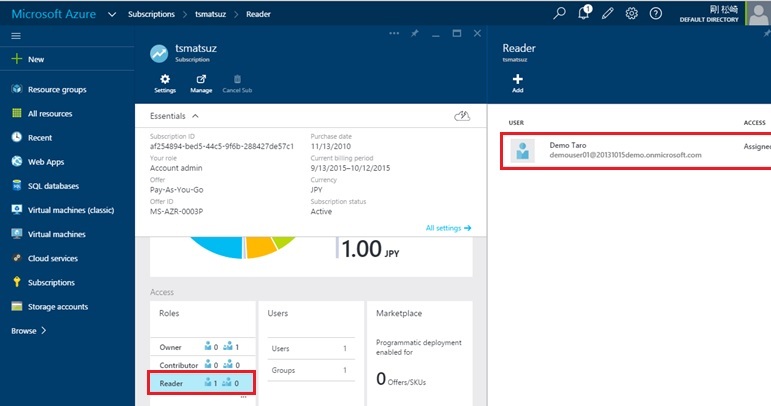Open the search magnifier in top bar
Image resolution: width=771 pixels, height=406 pixels.
coord(559,13)
